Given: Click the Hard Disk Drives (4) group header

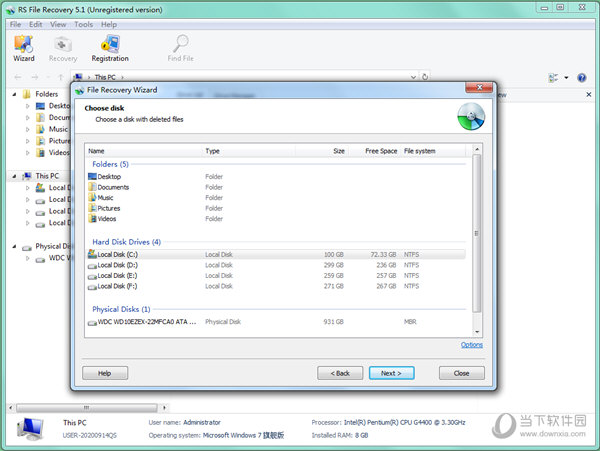Looking at the screenshot, I should (126, 242).
